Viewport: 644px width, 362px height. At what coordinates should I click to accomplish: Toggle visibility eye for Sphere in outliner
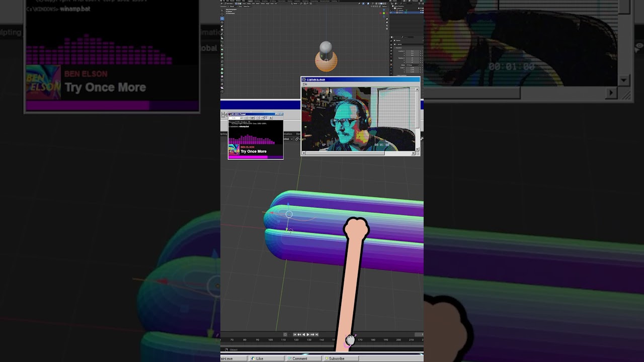[x=421, y=13]
